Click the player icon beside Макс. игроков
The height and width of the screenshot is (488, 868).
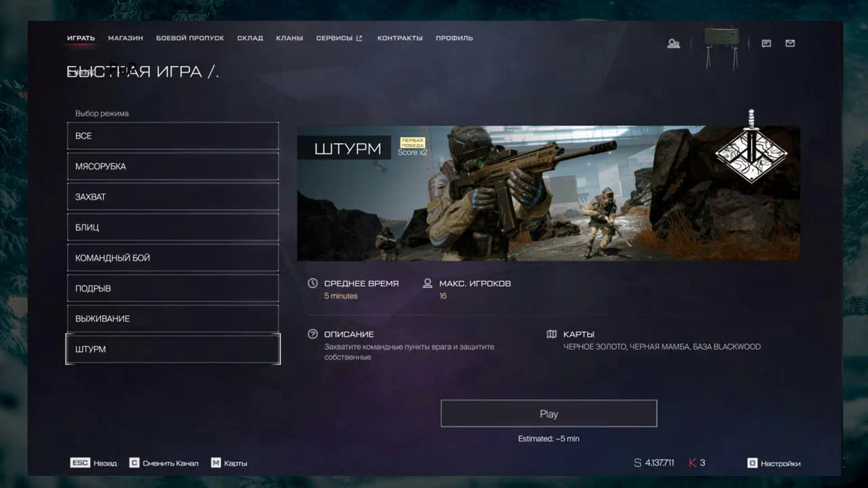[x=427, y=283]
